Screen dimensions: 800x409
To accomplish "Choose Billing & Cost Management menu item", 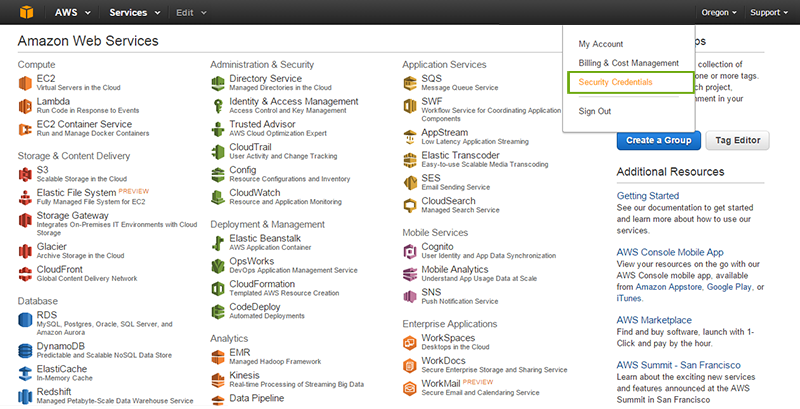I will click(628, 63).
